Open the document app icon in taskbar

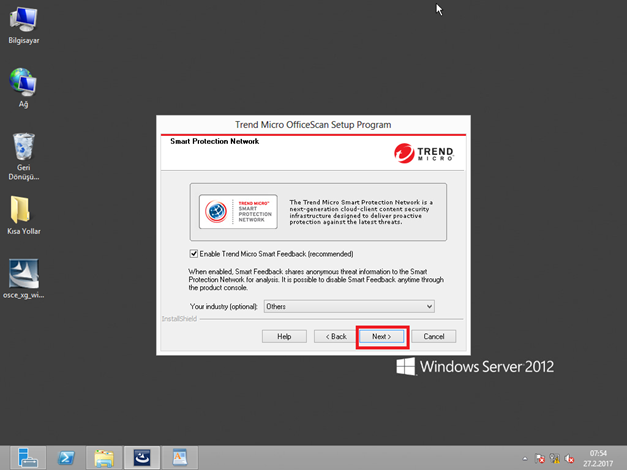coord(180,458)
